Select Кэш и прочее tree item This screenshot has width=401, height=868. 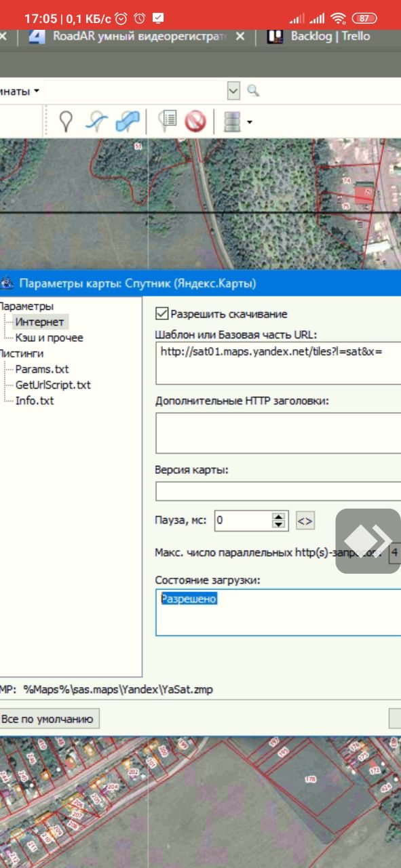(x=49, y=338)
